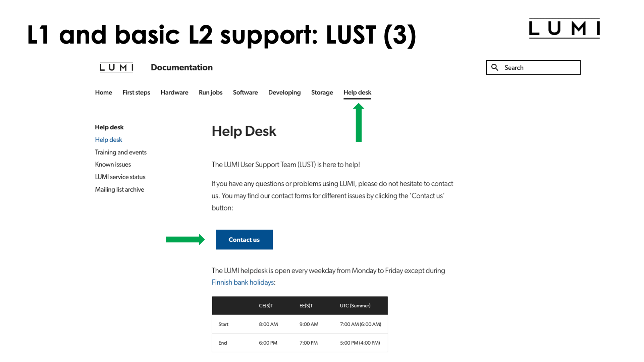
Task: Expand the LUMI service status item
Action: tap(120, 177)
